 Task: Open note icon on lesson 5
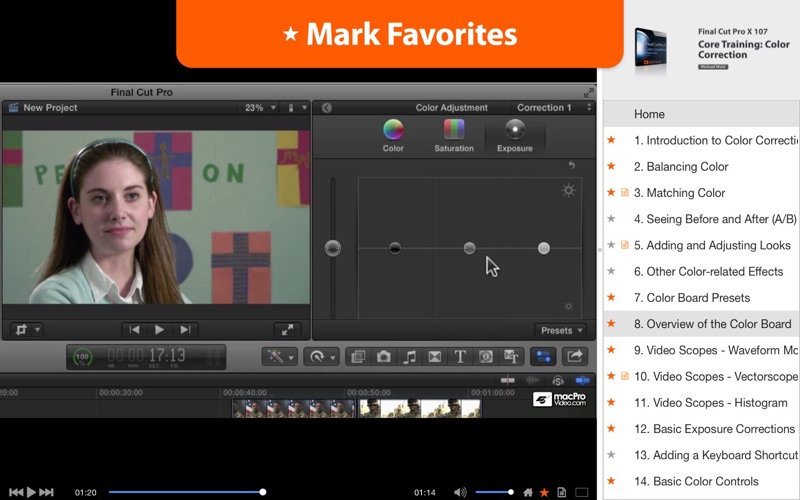pyautogui.click(x=624, y=245)
